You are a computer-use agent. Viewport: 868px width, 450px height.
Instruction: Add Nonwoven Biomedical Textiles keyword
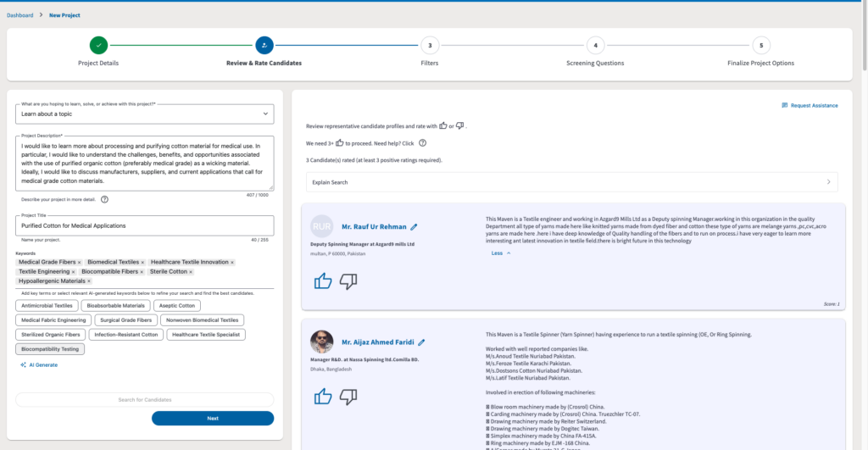(202, 320)
